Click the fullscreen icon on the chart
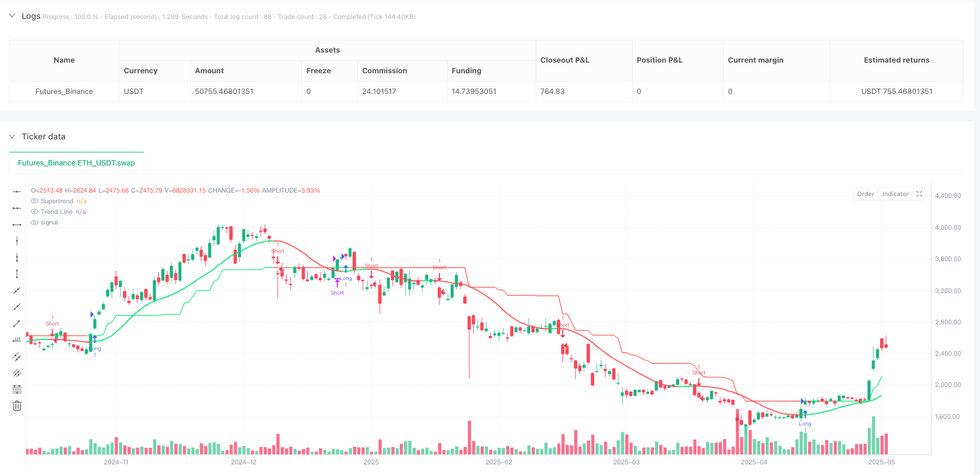 pos(919,194)
